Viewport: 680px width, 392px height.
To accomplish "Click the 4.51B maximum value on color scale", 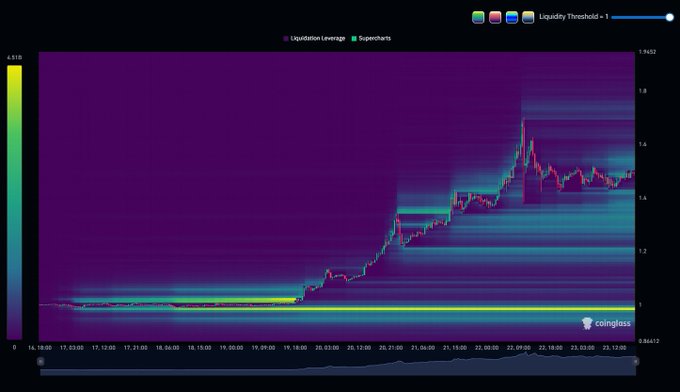I will (14, 57).
